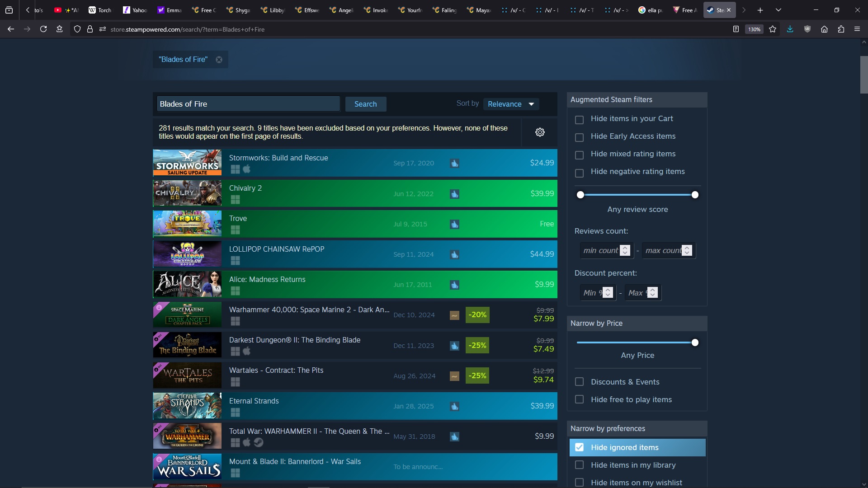The height and width of the screenshot is (488, 868).
Task: Click review icon on Eternal Strands row
Action: (454, 406)
